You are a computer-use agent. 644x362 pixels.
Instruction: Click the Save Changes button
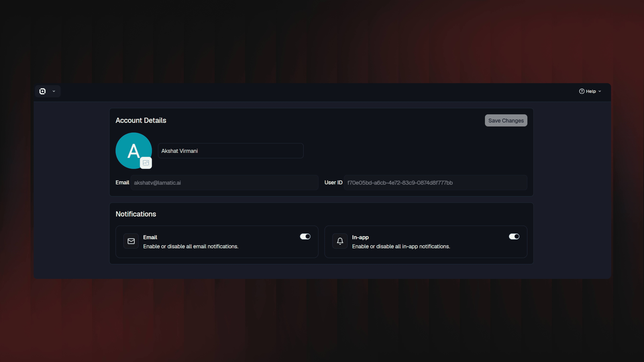click(506, 120)
